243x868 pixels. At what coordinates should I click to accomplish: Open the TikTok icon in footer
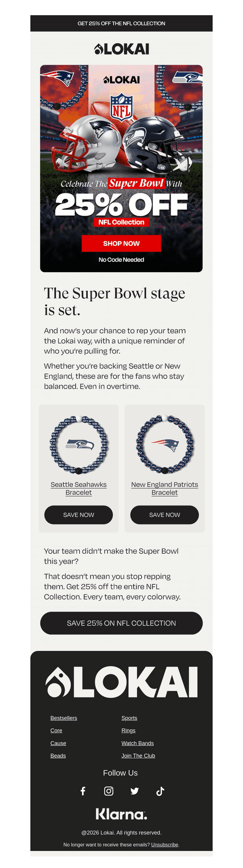click(160, 791)
